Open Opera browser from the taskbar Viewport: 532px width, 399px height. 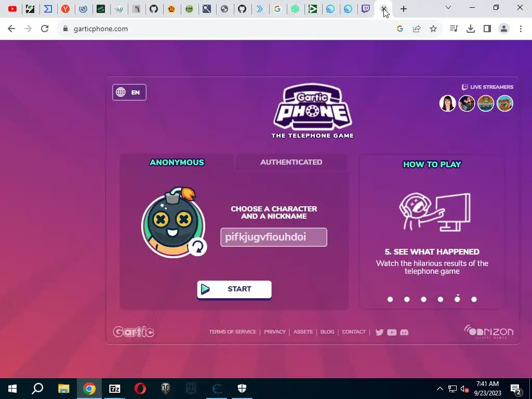pos(140,389)
